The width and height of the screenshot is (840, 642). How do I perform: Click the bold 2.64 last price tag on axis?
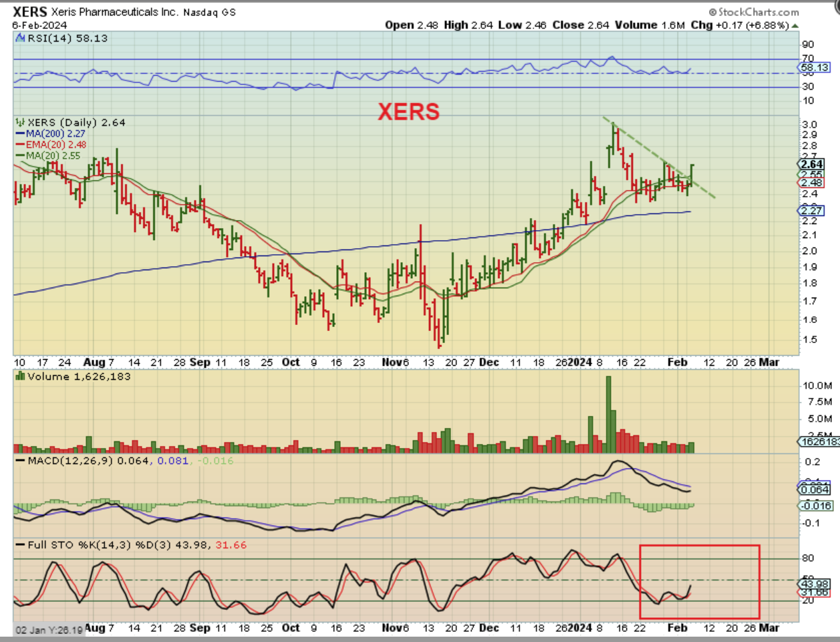(812, 165)
